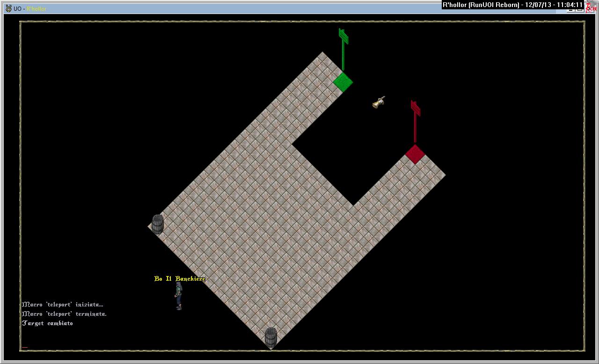Click the red teleporter tile

pos(415,154)
